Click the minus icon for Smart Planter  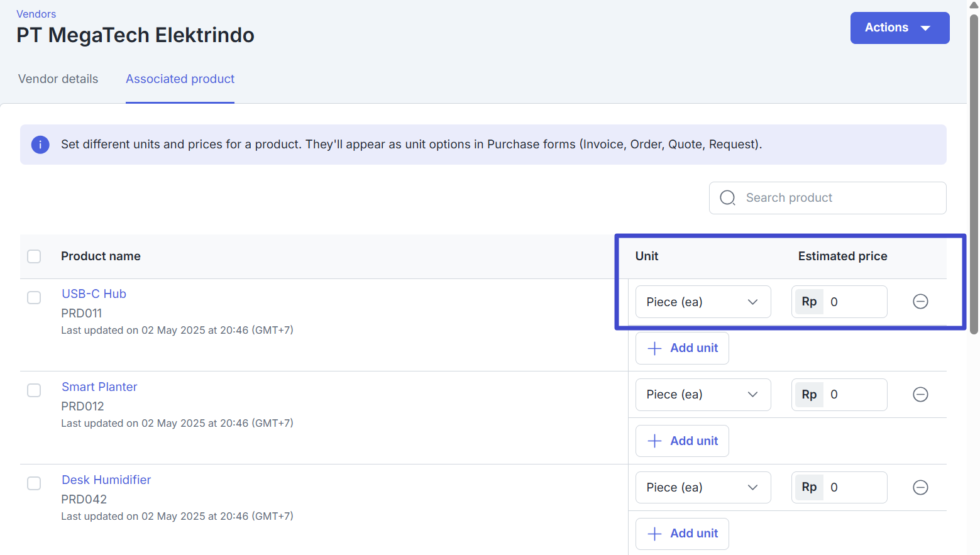[x=920, y=395]
